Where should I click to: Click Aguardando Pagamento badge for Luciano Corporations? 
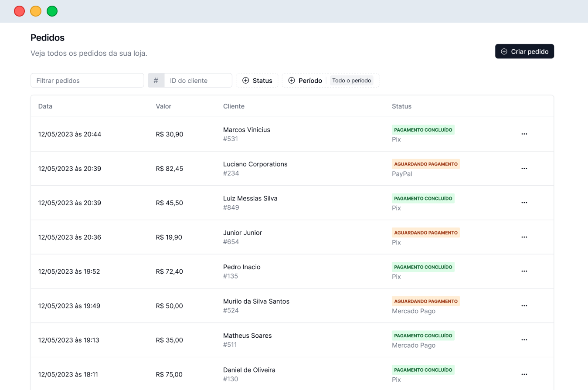tap(426, 164)
